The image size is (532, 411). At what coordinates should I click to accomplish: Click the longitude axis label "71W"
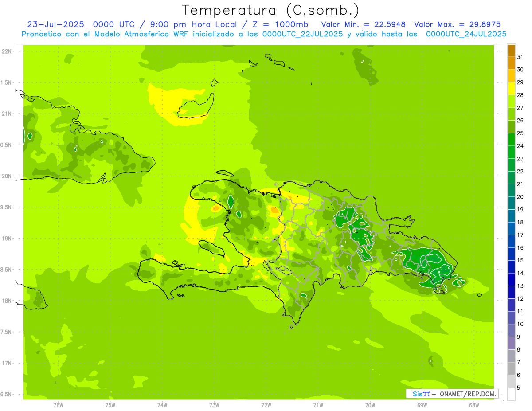318,405
